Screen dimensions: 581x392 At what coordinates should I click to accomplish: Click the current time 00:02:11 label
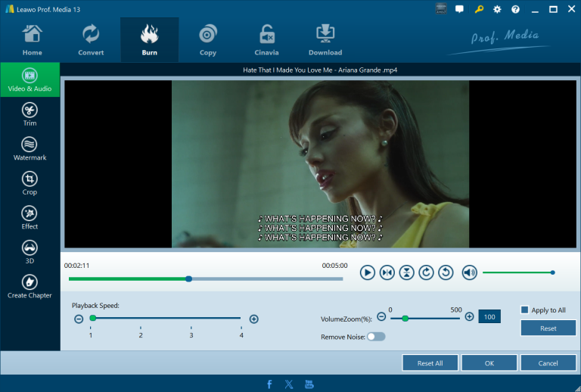tap(76, 266)
